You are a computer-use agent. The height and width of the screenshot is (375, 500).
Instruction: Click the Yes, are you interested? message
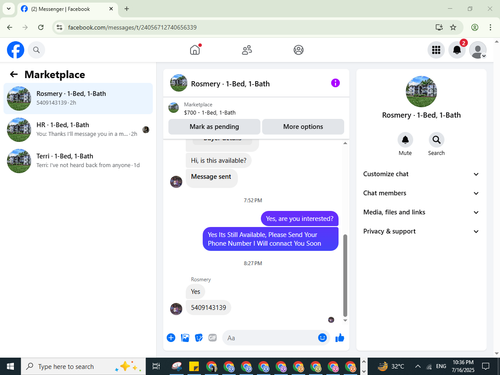(299, 219)
